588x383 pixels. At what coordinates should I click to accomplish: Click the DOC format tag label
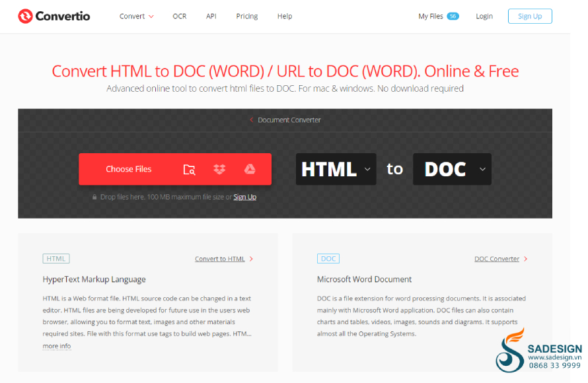click(328, 259)
